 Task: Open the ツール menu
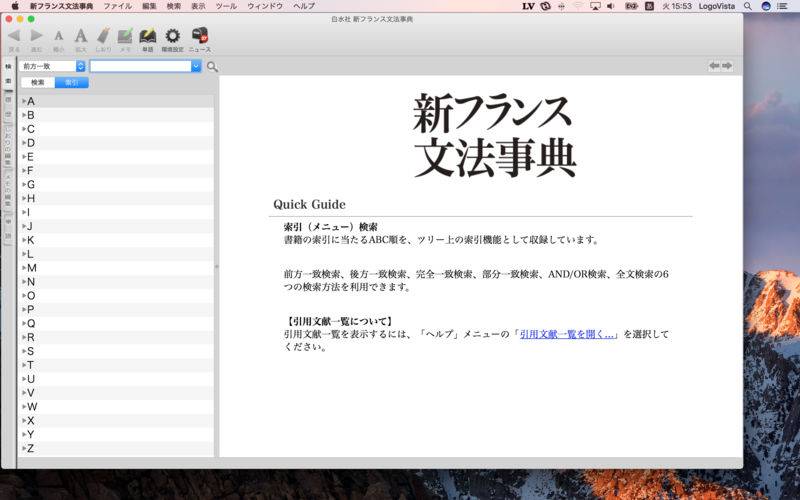pos(226,6)
